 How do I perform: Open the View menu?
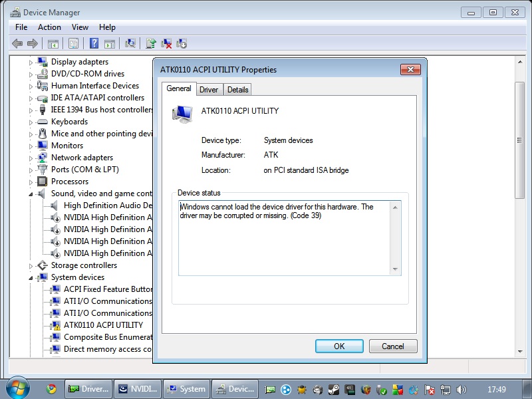[80, 27]
